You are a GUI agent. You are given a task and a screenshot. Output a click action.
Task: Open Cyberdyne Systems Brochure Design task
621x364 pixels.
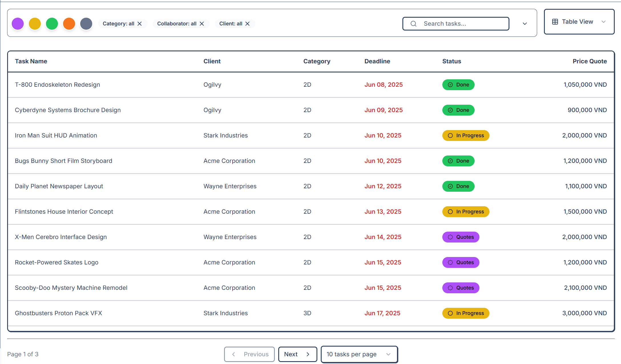[68, 110]
